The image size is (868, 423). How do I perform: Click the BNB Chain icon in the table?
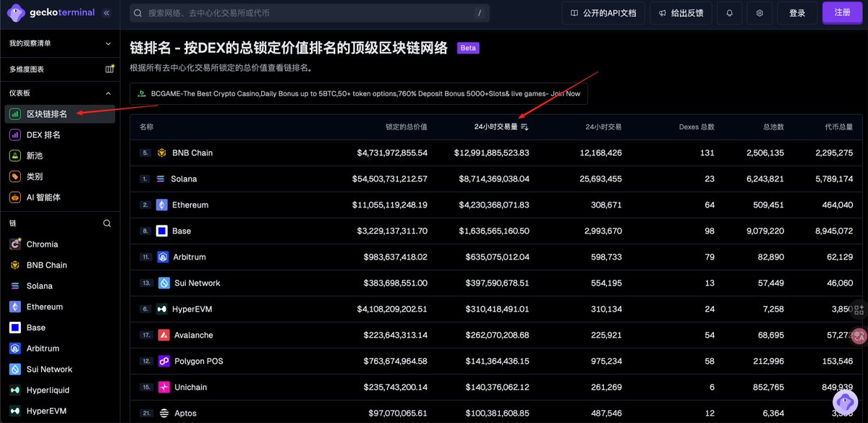(x=161, y=153)
